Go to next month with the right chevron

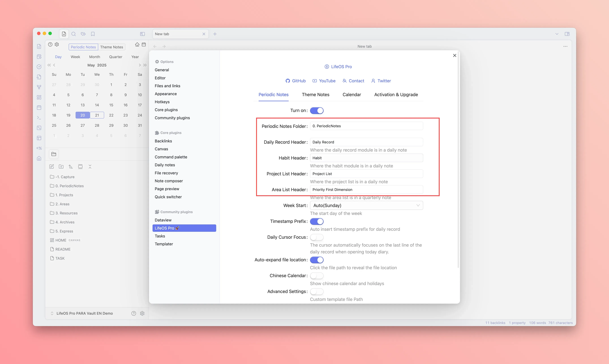[140, 65]
